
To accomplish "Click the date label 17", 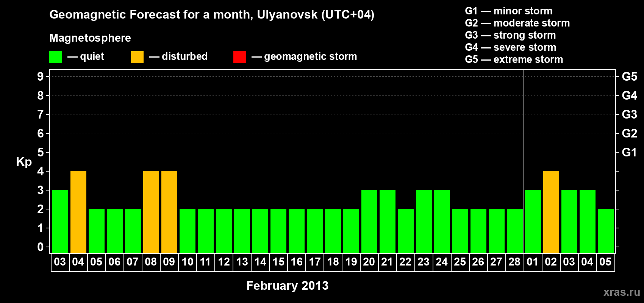I will pos(314,262).
